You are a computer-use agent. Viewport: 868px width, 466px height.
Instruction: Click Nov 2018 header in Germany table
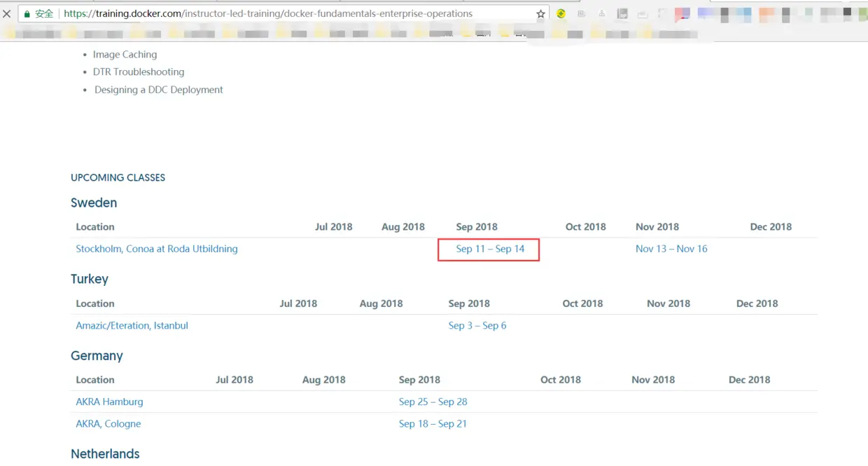pyautogui.click(x=653, y=380)
